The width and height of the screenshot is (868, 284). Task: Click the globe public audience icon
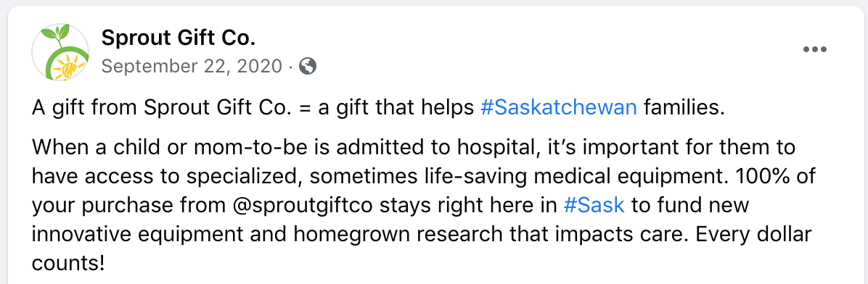coord(308,67)
